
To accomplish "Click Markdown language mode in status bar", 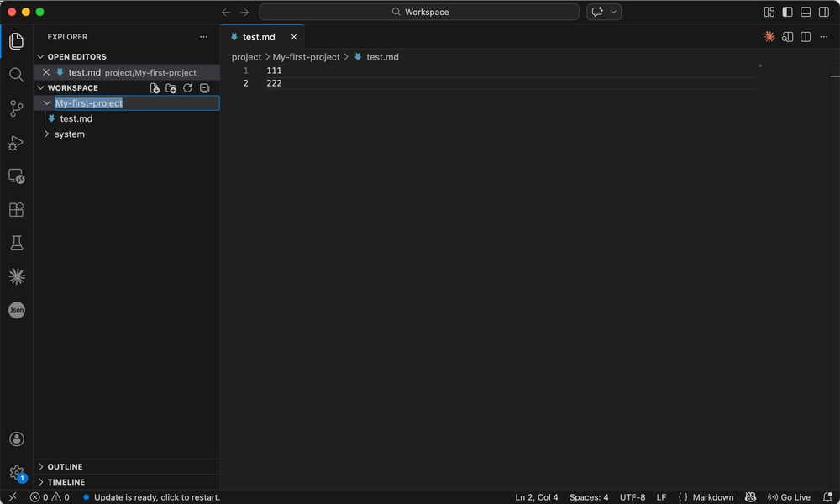I will (712, 497).
